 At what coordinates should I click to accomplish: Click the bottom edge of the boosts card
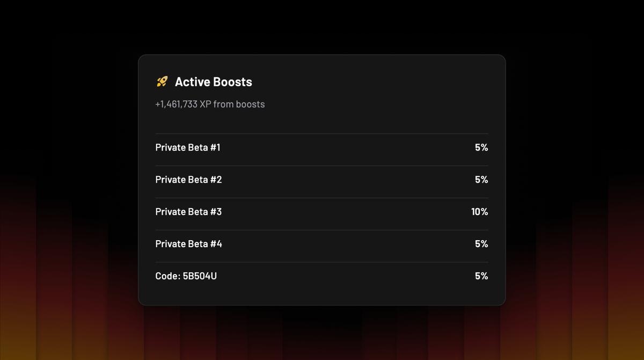click(321, 304)
